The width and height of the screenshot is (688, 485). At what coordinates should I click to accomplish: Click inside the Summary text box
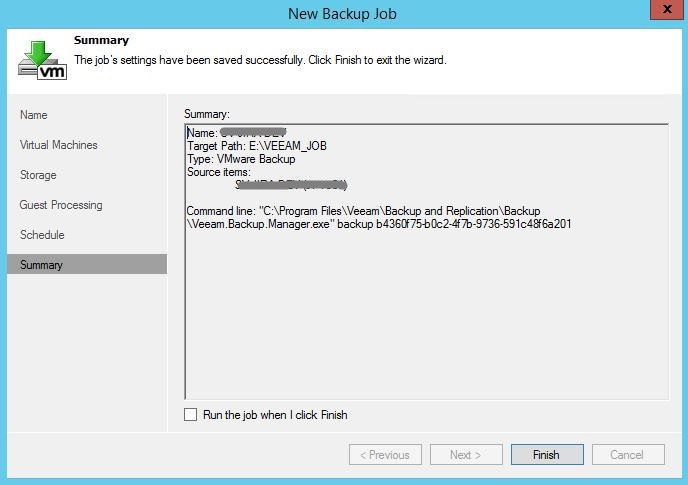[426, 262]
